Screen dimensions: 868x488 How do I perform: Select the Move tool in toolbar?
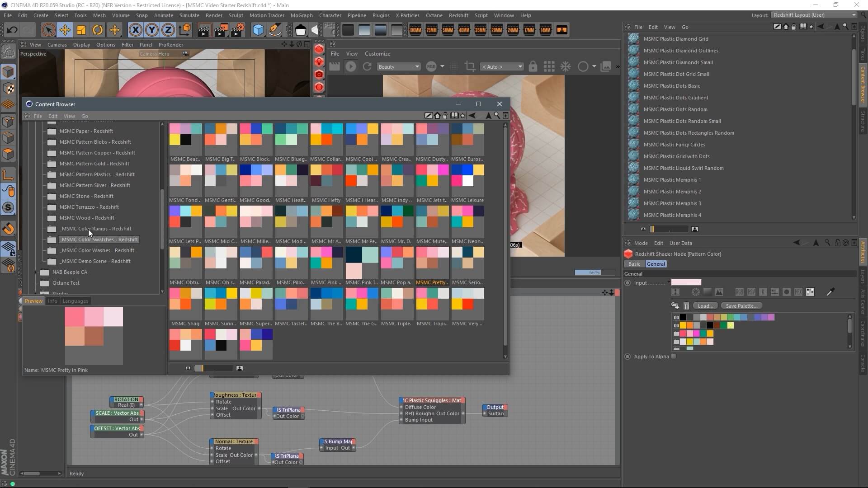(x=65, y=30)
